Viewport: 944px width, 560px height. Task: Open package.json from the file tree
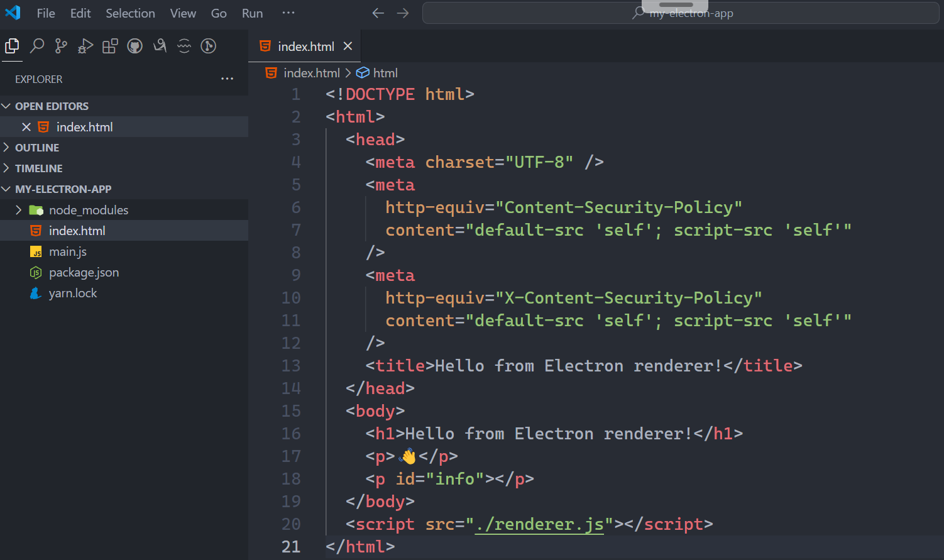tap(124, 272)
